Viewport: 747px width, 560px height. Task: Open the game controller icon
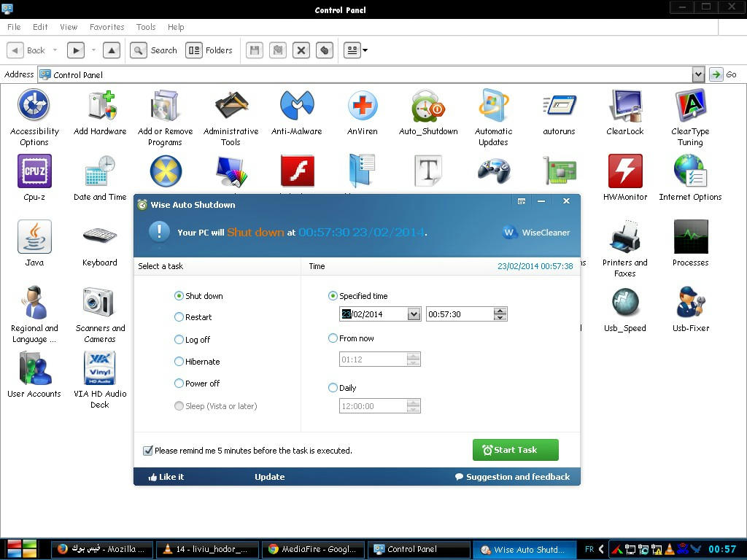[494, 171]
